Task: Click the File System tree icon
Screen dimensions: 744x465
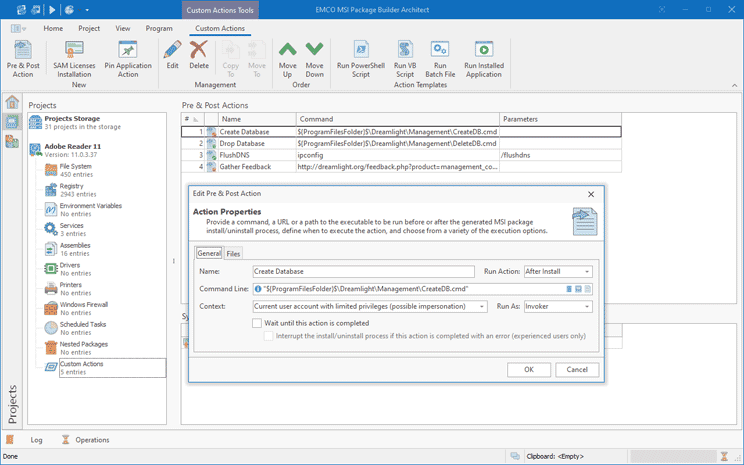Action: coord(51,170)
